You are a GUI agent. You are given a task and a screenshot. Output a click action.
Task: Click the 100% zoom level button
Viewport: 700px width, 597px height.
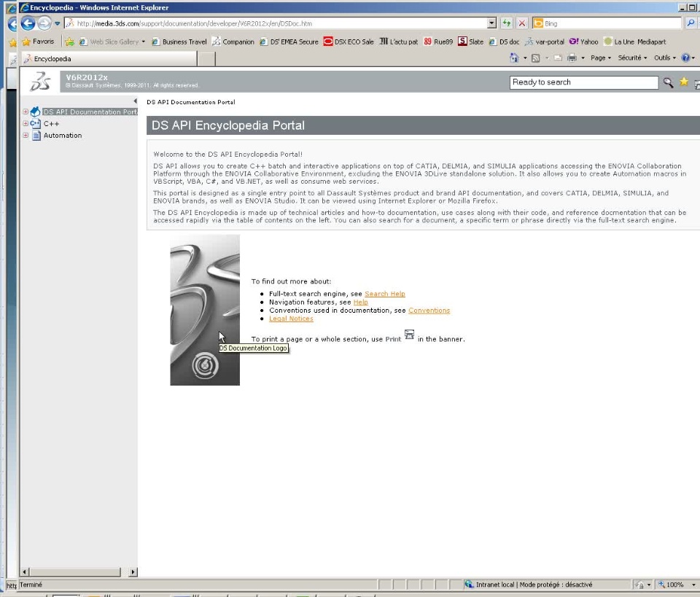671,585
